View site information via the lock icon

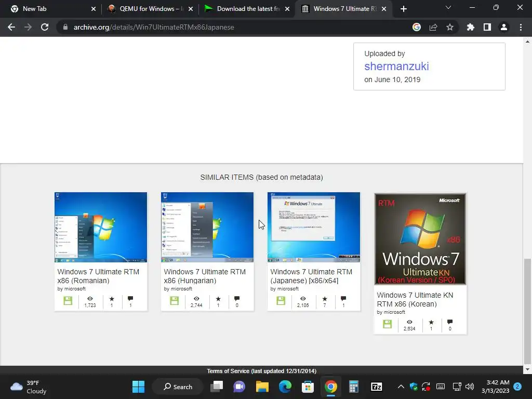(x=65, y=27)
